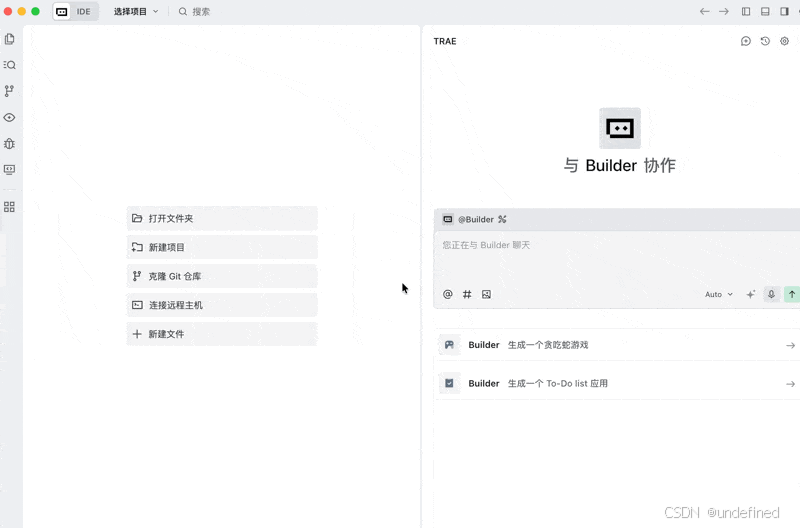
Task: Click 新建项目 button
Action: click(x=222, y=247)
